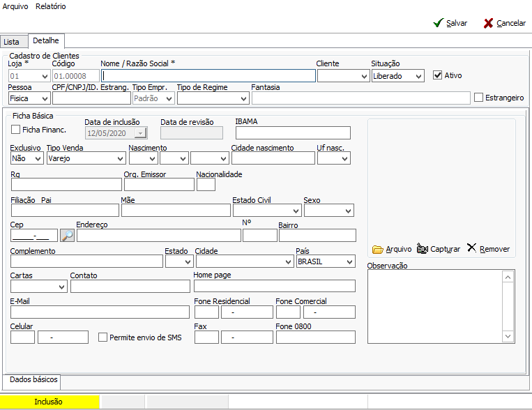Click the Fantasia input field
Image resolution: width=532 pixels, height=410 pixels.
coord(361,98)
